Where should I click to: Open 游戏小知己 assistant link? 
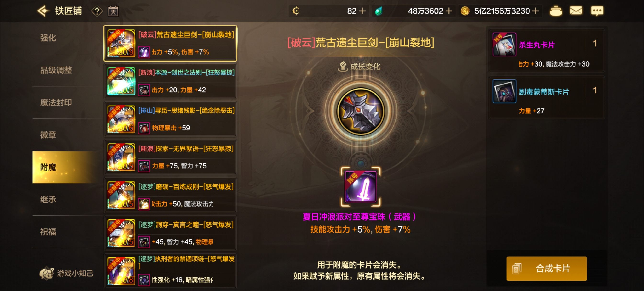pos(66,273)
